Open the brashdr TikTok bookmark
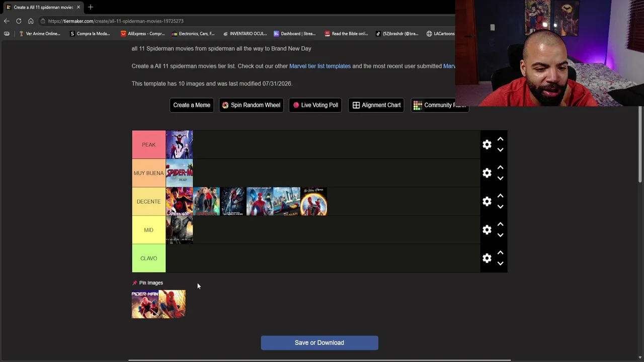The height and width of the screenshot is (362, 644). click(x=397, y=34)
